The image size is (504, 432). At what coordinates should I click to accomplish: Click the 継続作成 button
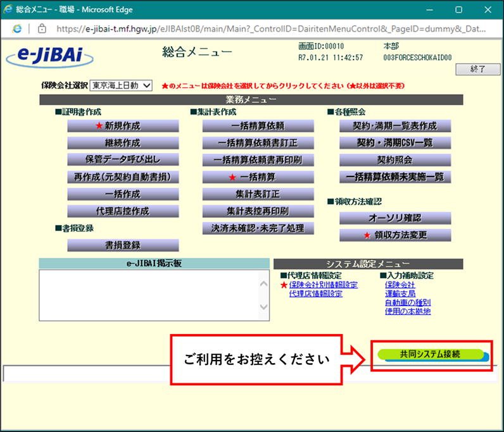[x=123, y=143]
